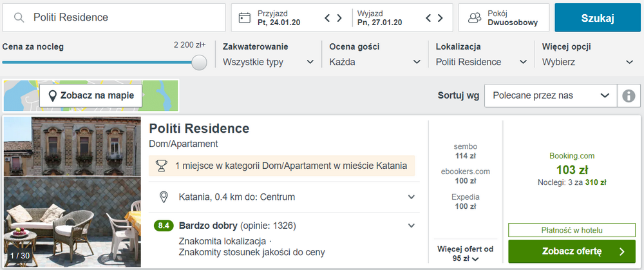Go to next check-in date arrow
The height and width of the screenshot is (270, 644).
(339, 18)
